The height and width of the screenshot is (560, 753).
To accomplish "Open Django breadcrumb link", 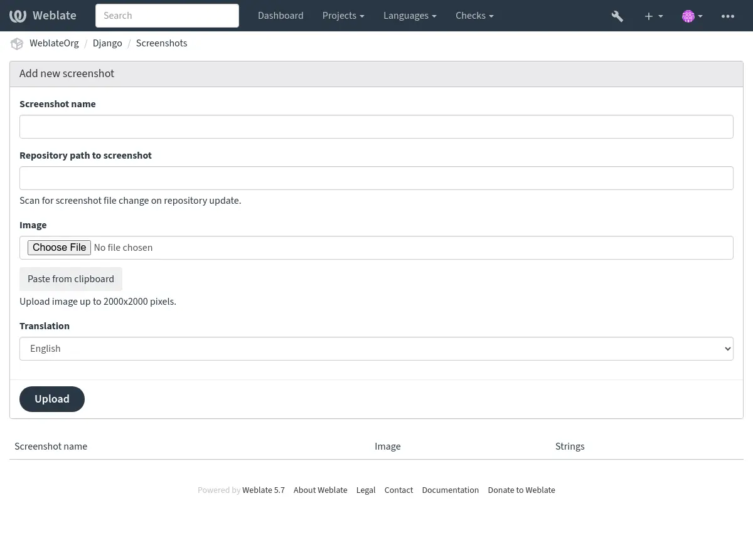I will [x=107, y=43].
